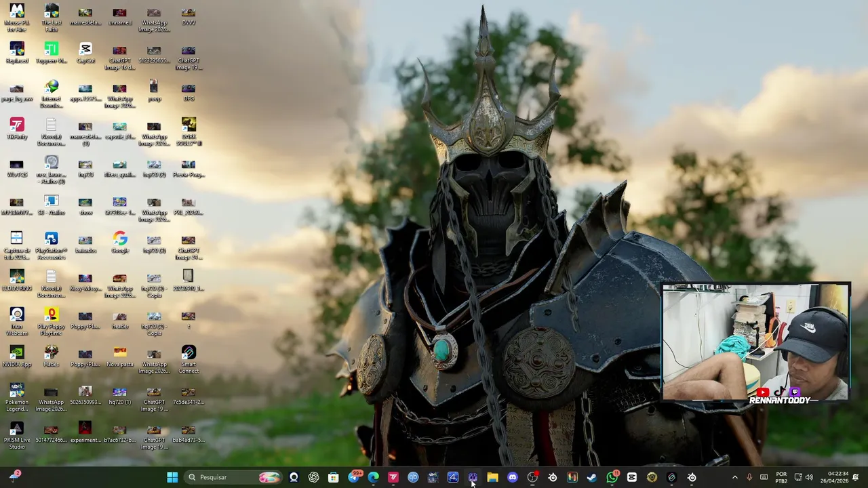Viewport: 868px width, 488px height.
Task: Open Telegram with the 99+ badge
Action: pos(353,477)
